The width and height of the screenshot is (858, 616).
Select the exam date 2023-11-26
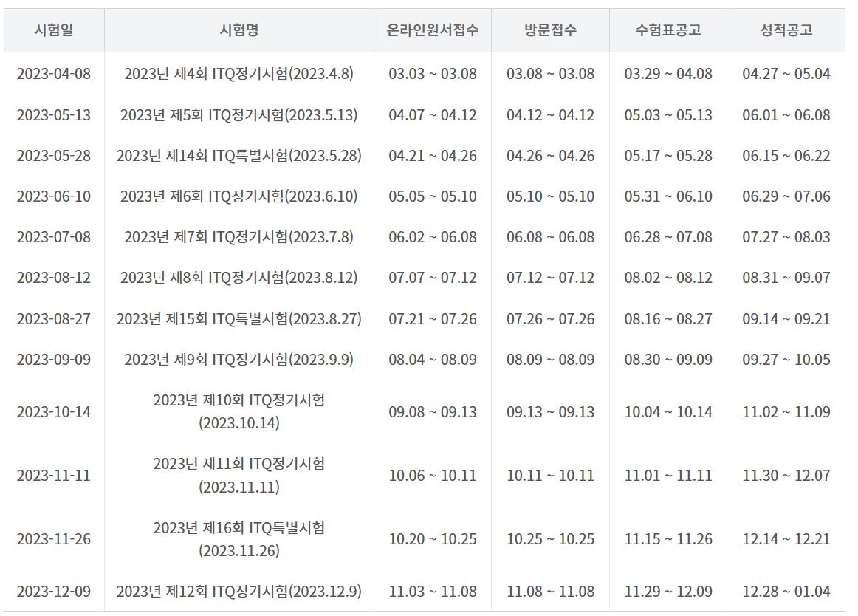[x=54, y=538]
